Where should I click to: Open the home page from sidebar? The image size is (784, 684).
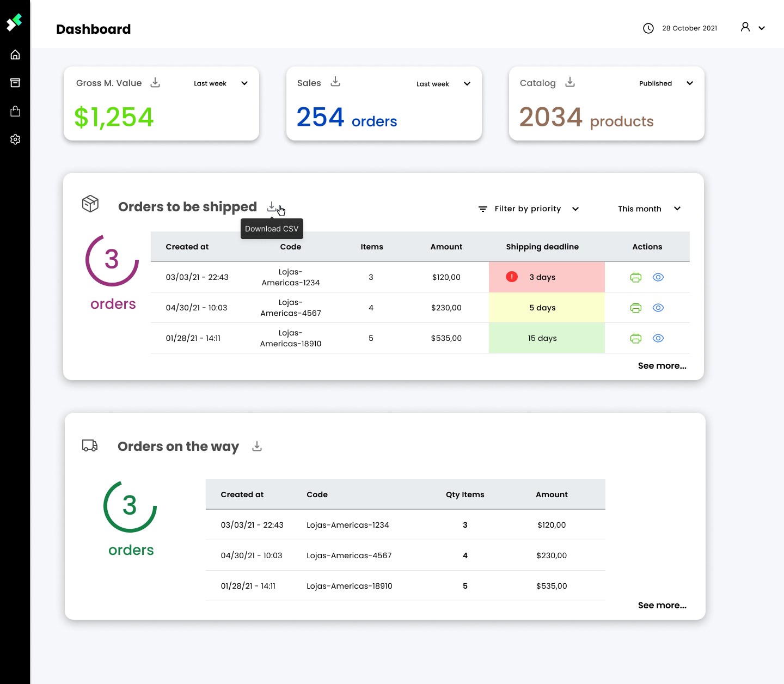tap(15, 54)
